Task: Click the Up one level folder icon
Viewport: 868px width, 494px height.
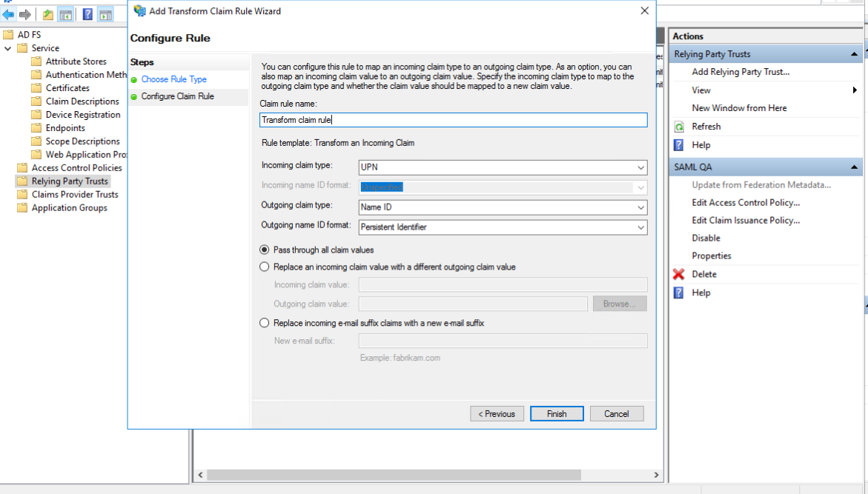Action: coord(48,15)
